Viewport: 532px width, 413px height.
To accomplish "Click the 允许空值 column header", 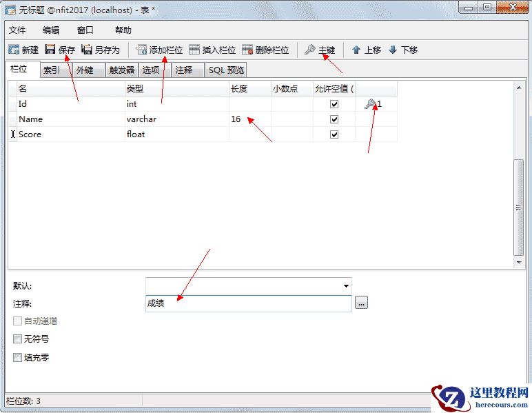I will (x=334, y=89).
